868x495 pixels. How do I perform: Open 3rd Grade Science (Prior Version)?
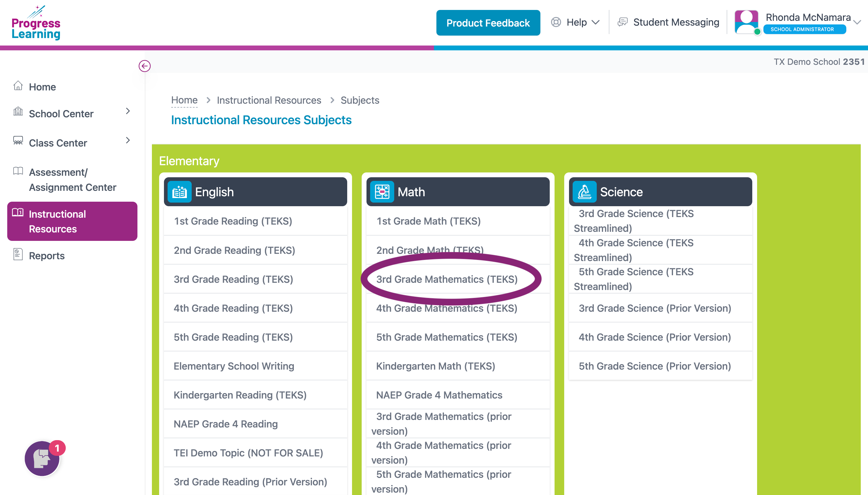click(660, 308)
